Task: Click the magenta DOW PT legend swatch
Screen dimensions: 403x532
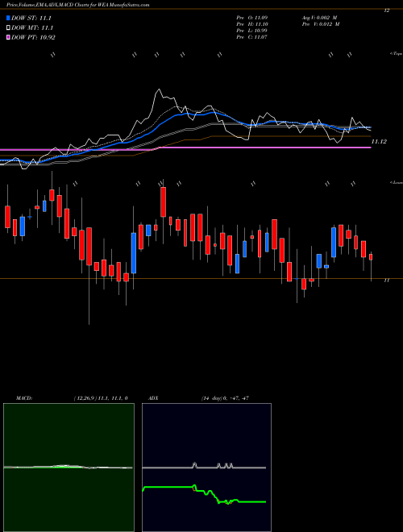Action: pyautogui.click(x=8, y=37)
